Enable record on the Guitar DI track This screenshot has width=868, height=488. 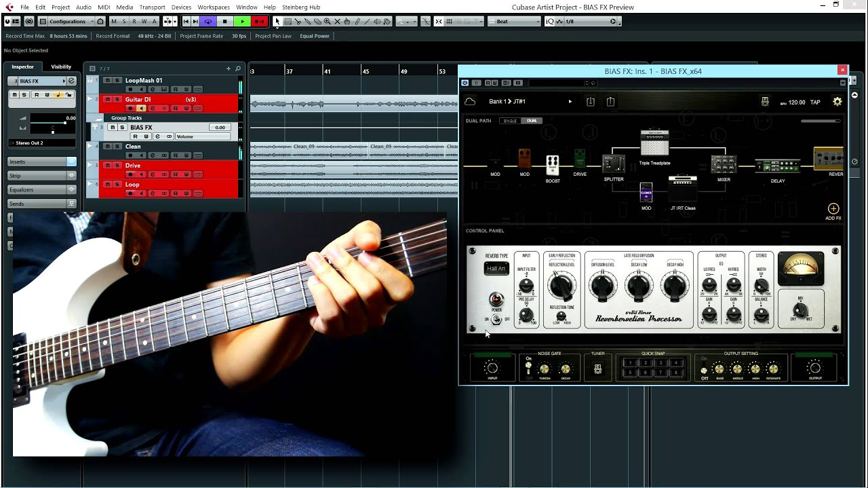130,109
